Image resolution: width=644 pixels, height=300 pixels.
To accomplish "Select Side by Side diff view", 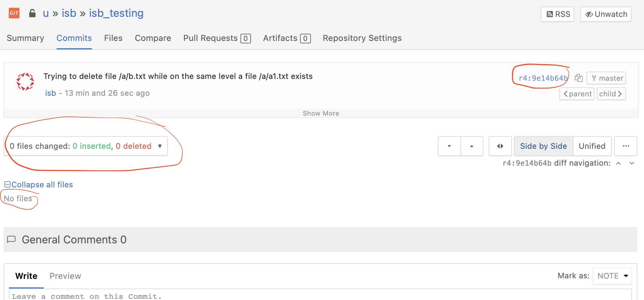I will tap(543, 146).
